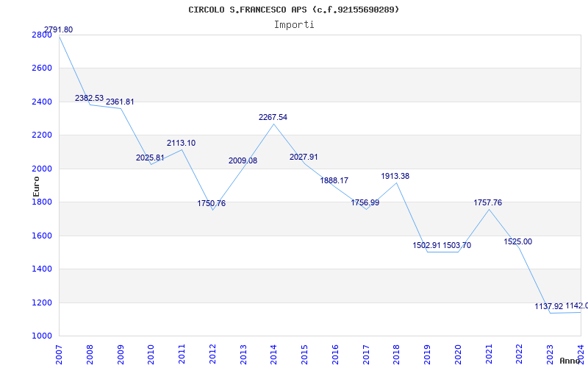
Task: Click the 1913.38 data label
Action: 395,176
